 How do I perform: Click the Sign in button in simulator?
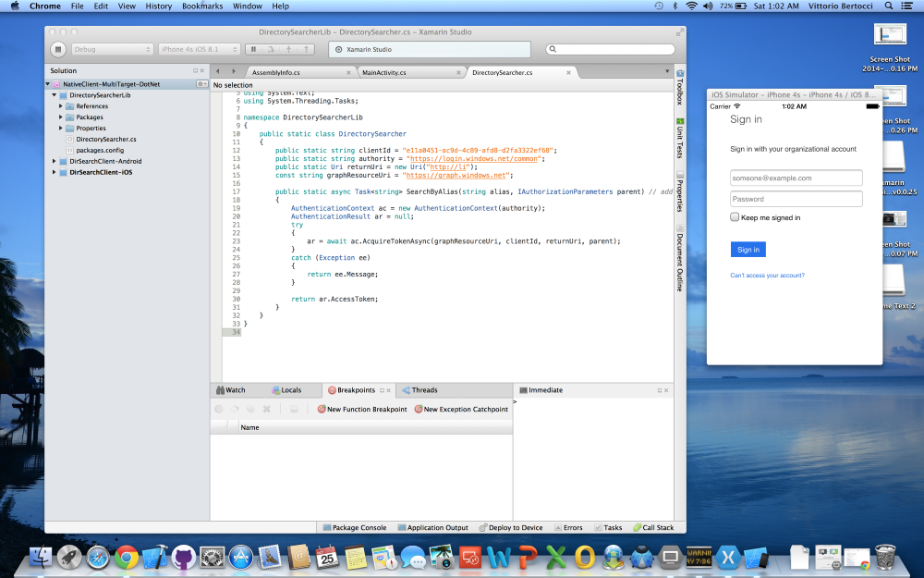pos(748,250)
